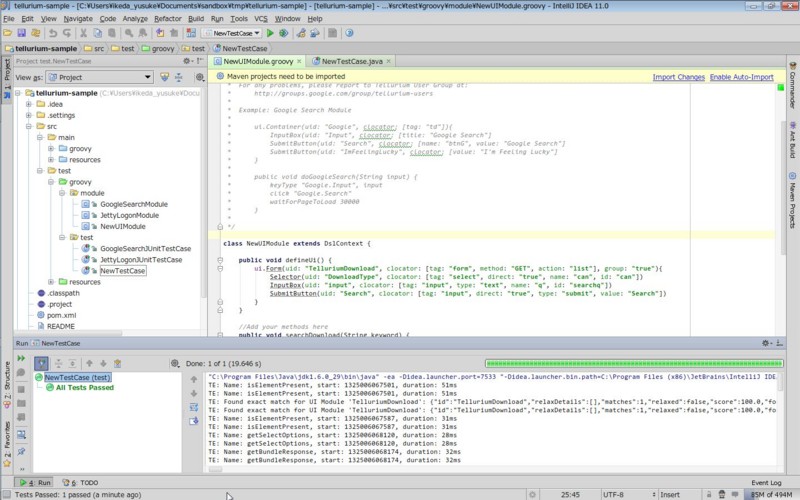Collapse the main folder node
This screenshot has width=800, height=500.
[x=40, y=137]
